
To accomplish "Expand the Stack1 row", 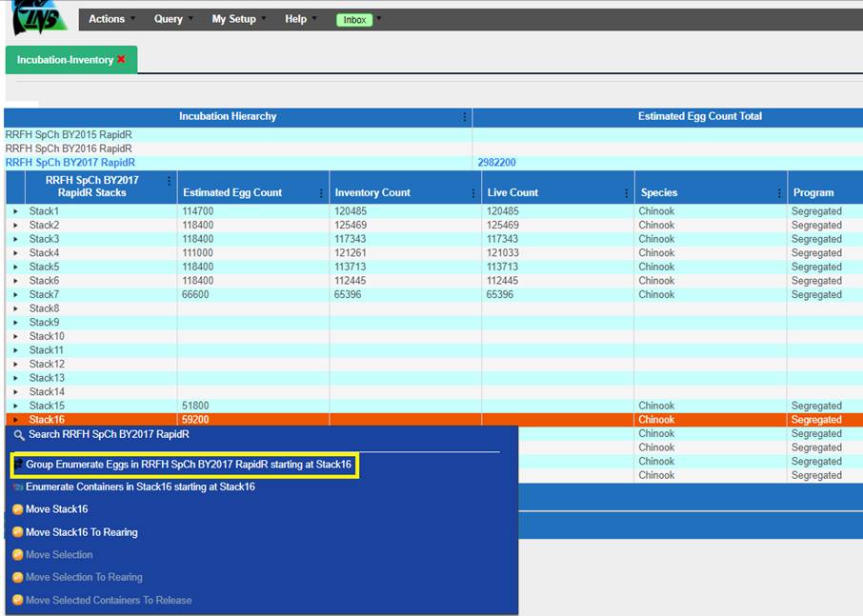I will click(x=15, y=211).
